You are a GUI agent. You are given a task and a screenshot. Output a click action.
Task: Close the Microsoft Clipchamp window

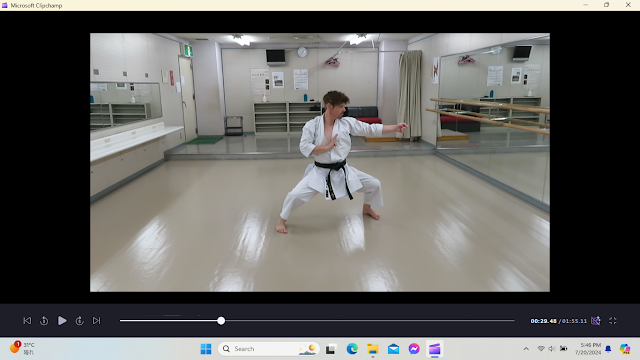click(628, 5)
